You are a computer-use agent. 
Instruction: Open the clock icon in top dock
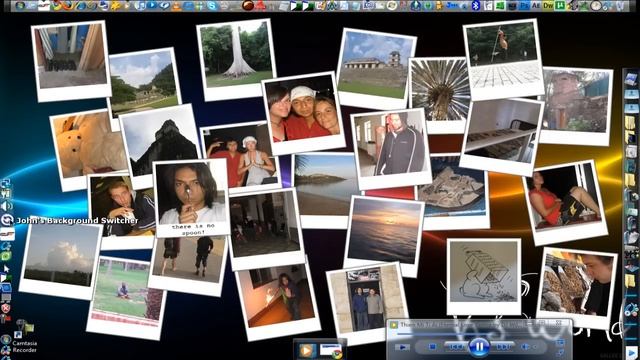coord(596,6)
